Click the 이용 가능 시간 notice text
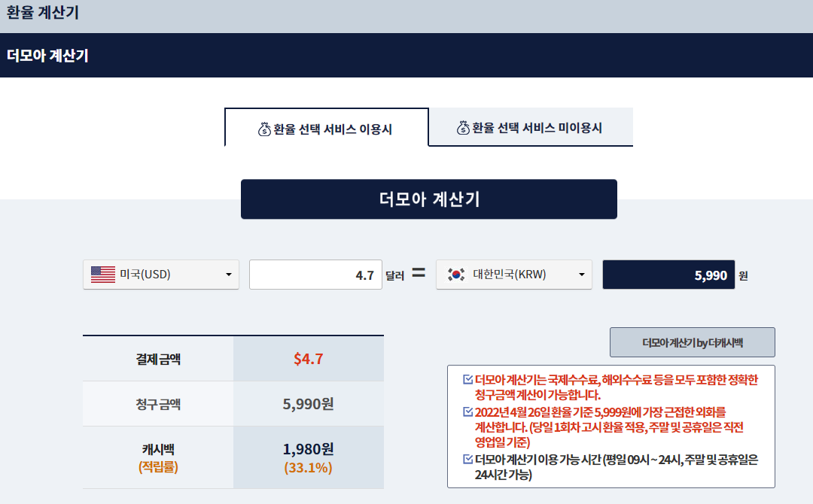Viewport: 813px width, 504px height. point(617,466)
